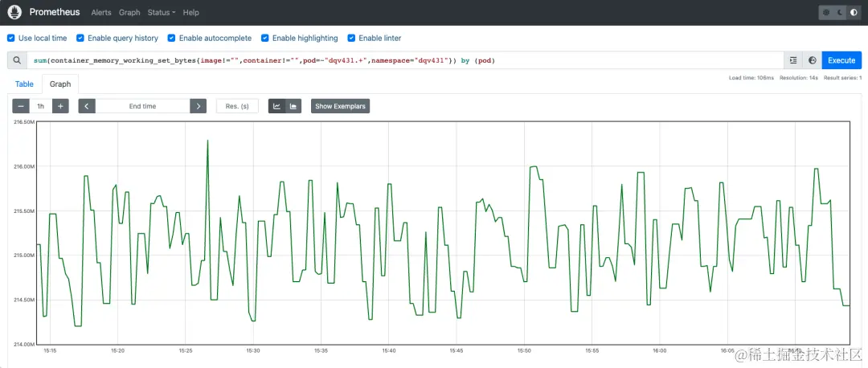Click the highest spike on the green line

(x=207, y=141)
